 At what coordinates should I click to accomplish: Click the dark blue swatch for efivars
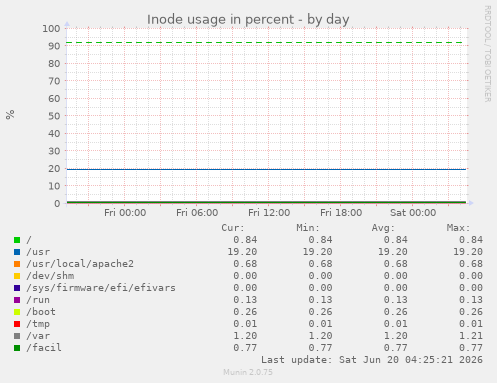[17, 288]
